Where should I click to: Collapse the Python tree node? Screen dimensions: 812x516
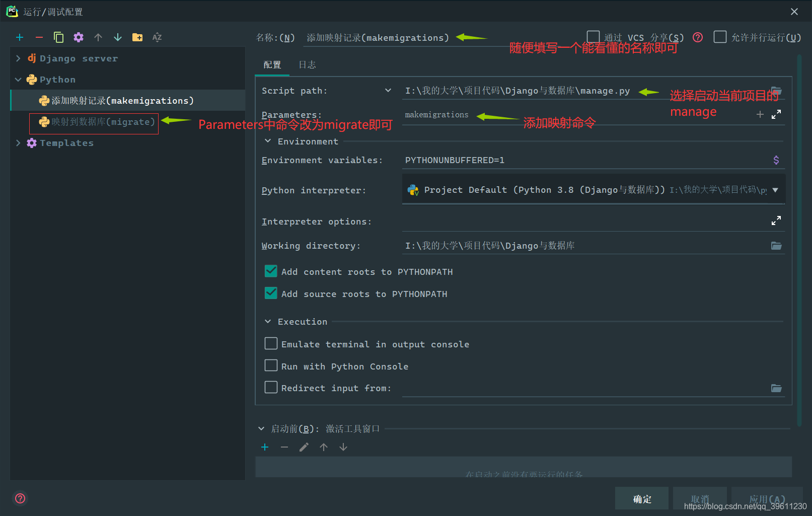click(18, 80)
